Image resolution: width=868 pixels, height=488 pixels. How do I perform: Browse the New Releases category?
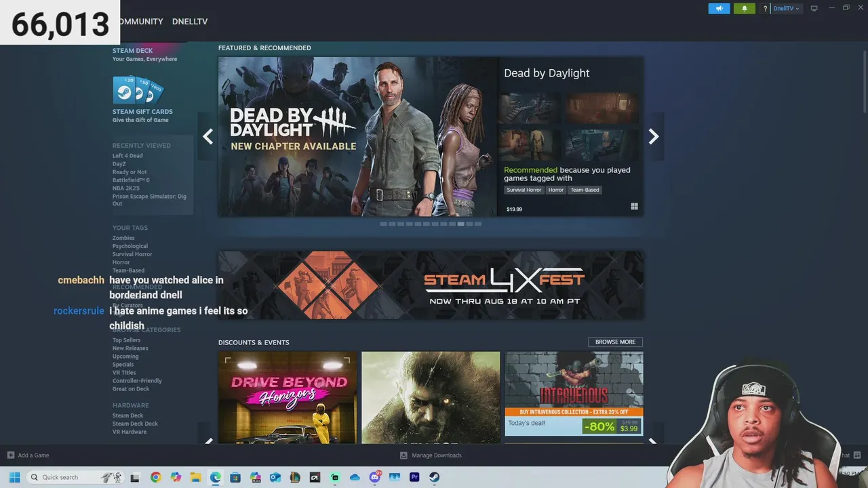[x=130, y=348]
